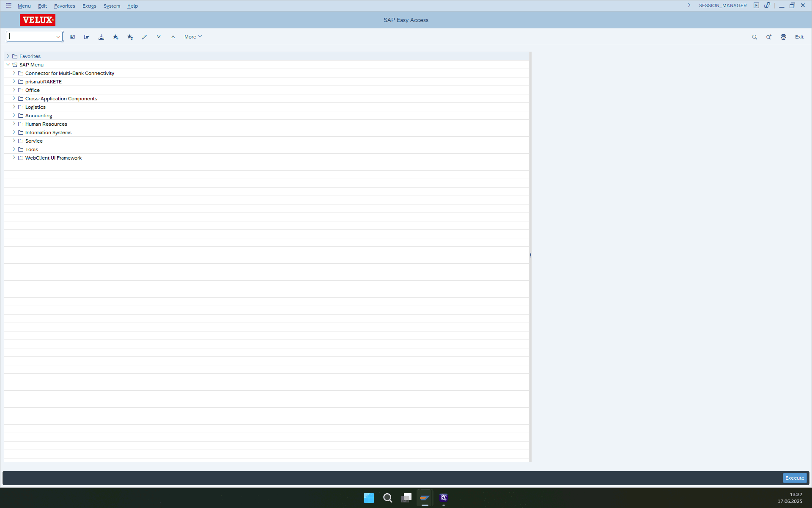The image size is (812, 508).
Task: Click the new session play icon
Action: coord(756,6)
